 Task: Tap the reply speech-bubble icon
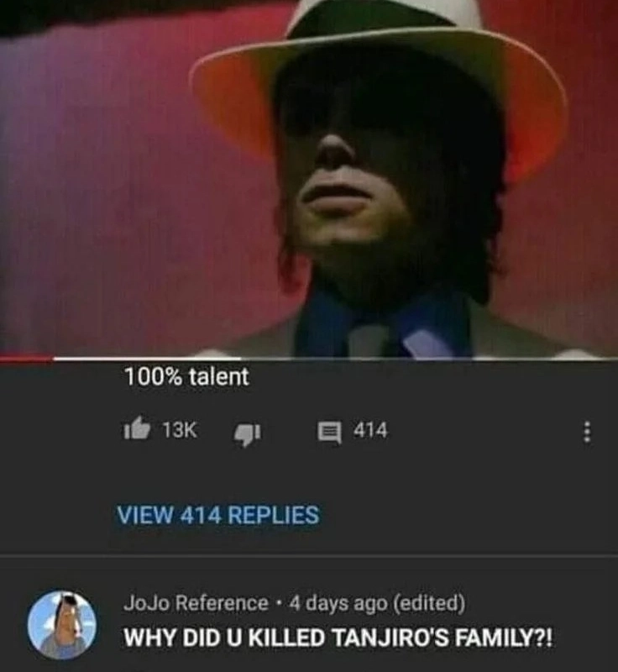[x=329, y=432]
